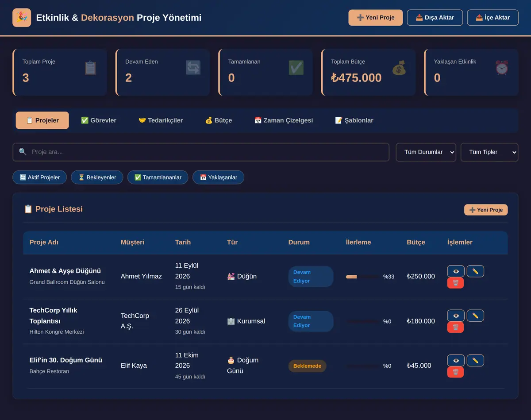View the Elif'in 30. Doğum Günü project
The image size is (531, 420).
point(456,361)
